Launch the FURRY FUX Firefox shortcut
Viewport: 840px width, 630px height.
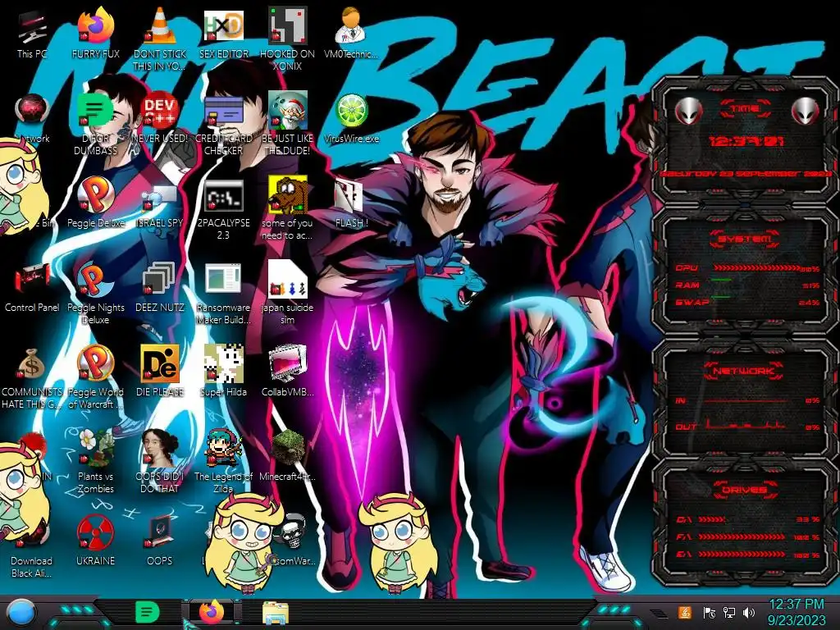tap(95, 27)
